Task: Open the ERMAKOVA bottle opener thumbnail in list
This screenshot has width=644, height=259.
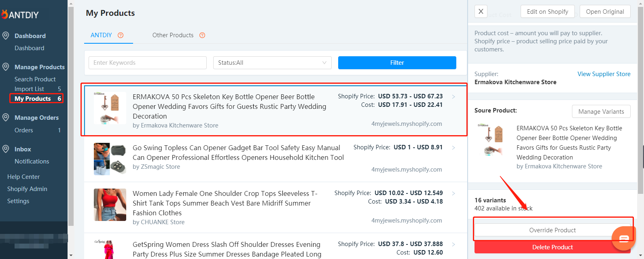Action: point(110,108)
